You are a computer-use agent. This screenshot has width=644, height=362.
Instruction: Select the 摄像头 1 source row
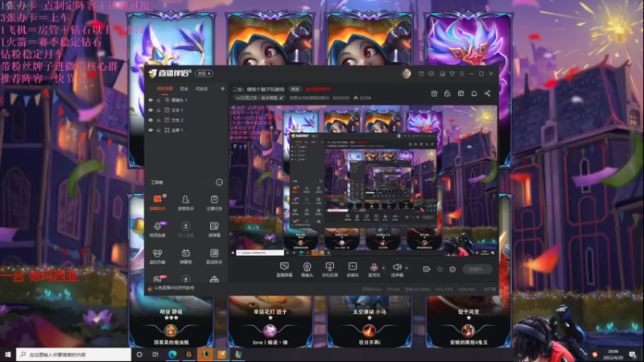tap(186, 100)
